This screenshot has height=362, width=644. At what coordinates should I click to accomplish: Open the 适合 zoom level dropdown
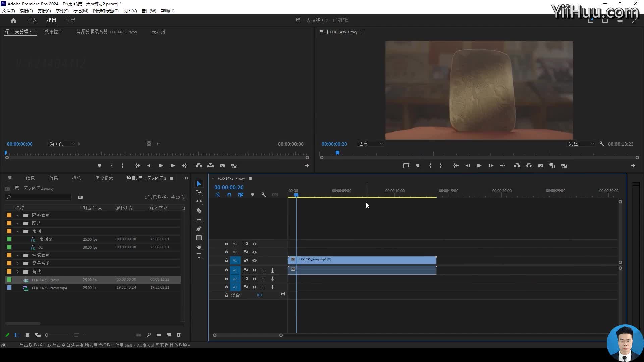click(x=371, y=144)
